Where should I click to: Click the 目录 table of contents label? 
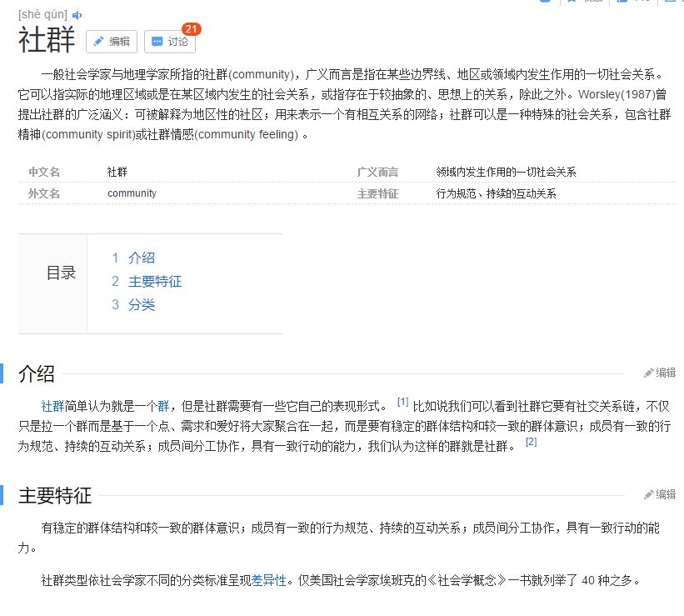[x=62, y=272]
